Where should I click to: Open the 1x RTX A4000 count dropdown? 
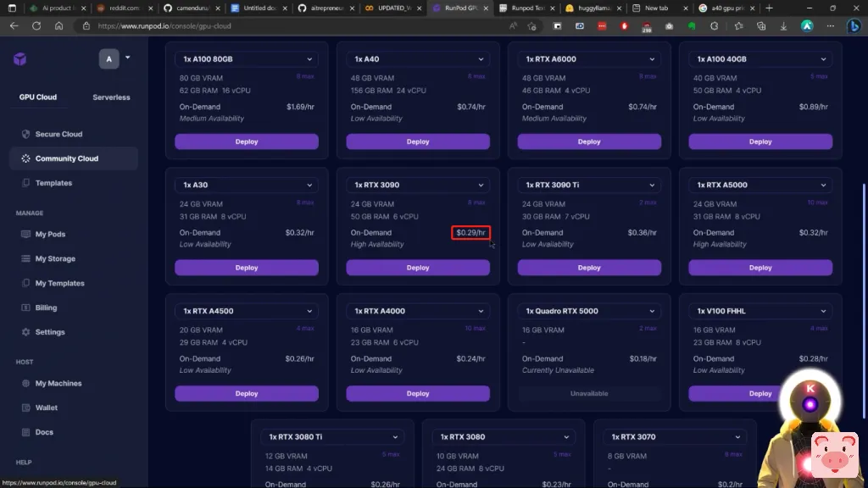pyautogui.click(x=418, y=311)
